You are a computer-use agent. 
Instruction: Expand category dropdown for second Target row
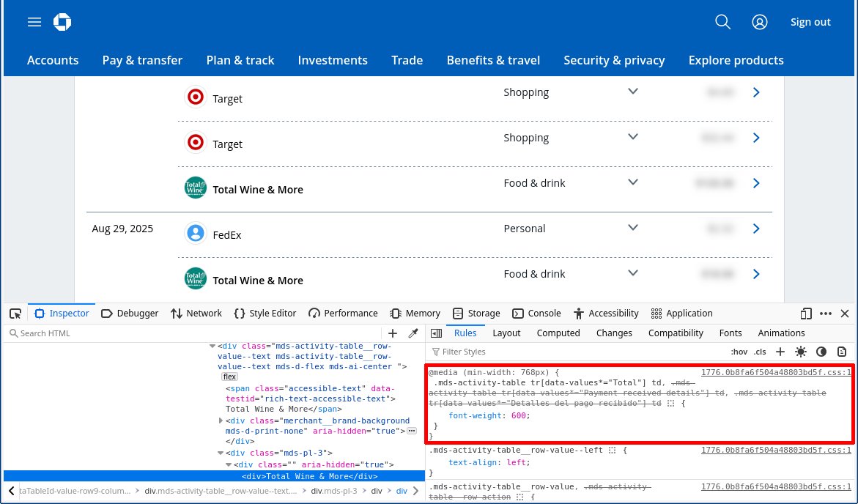tap(633, 137)
